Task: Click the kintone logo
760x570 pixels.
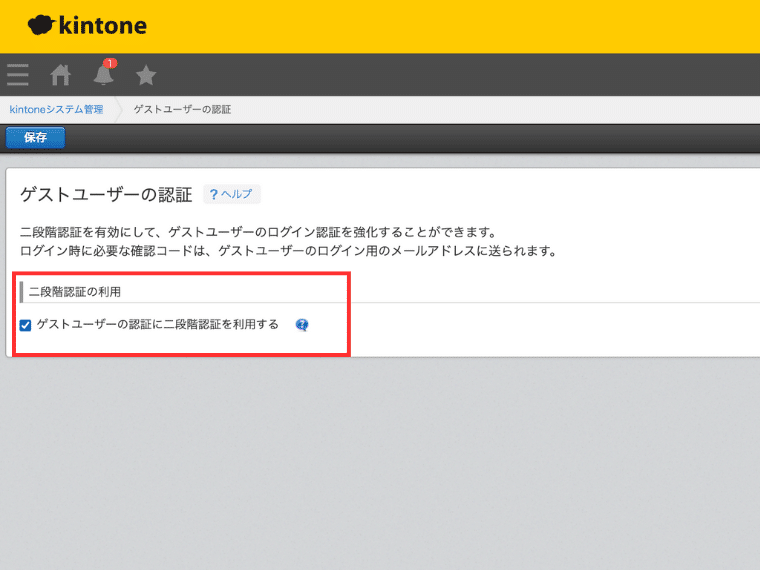Action: pyautogui.click(x=87, y=25)
